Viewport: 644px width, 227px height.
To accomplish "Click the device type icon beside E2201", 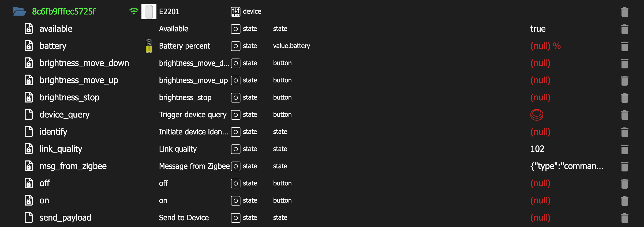I will [235, 12].
